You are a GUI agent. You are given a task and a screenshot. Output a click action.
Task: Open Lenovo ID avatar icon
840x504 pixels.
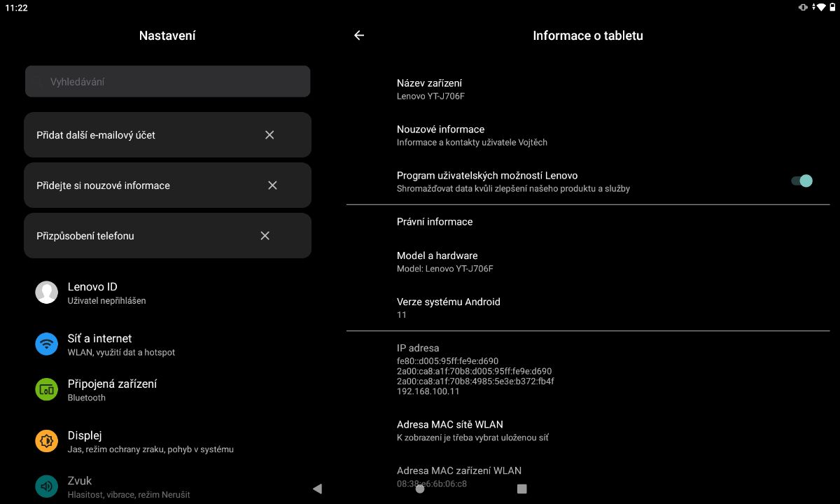tap(46, 293)
